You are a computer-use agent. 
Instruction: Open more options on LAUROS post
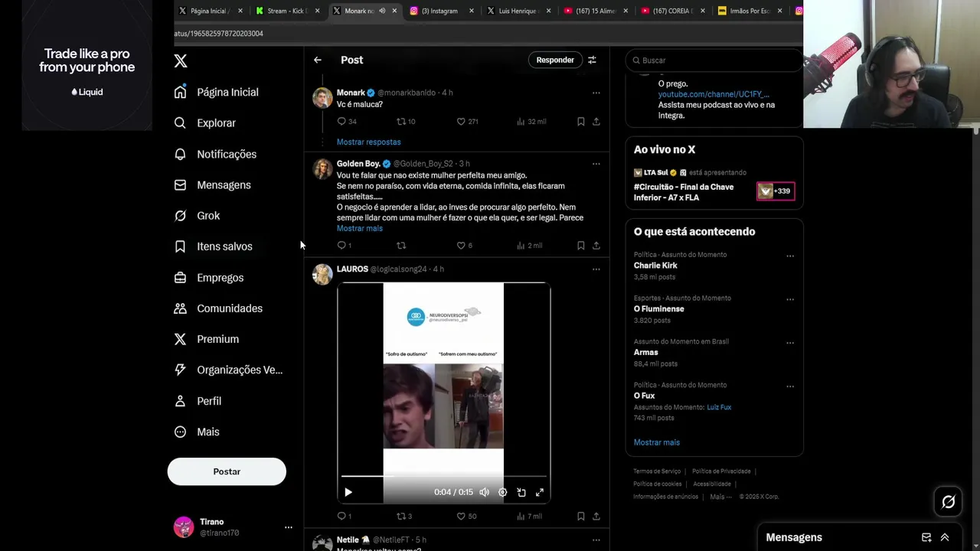point(596,269)
